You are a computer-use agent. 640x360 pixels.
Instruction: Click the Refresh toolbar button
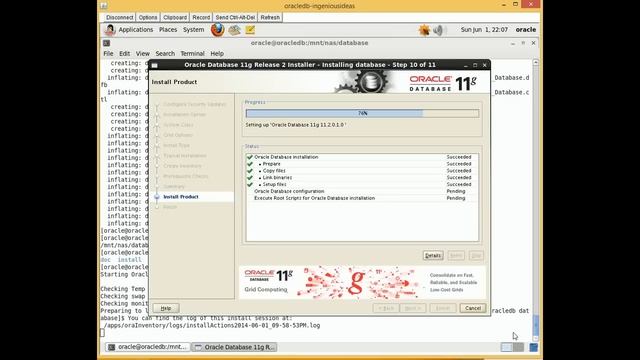(270, 18)
